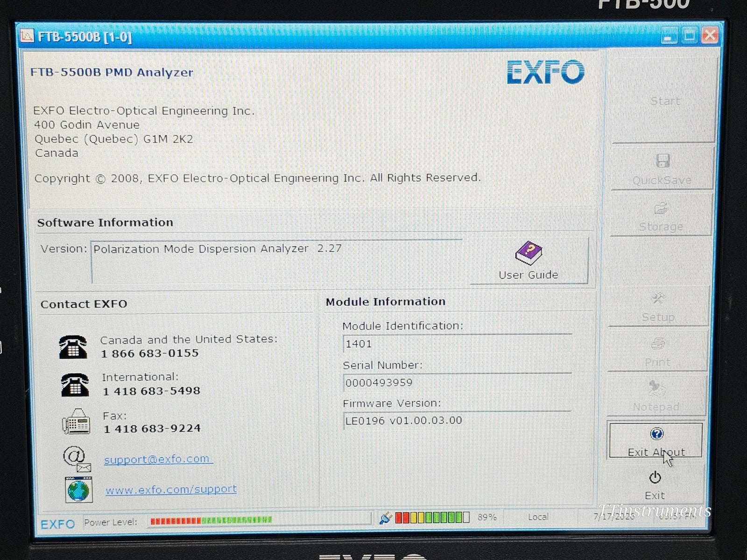Image resolution: width=747 pixels, height=560 pixels.
Task: Click the fax number 1 418 683-9224
Action: pos(152,428)
